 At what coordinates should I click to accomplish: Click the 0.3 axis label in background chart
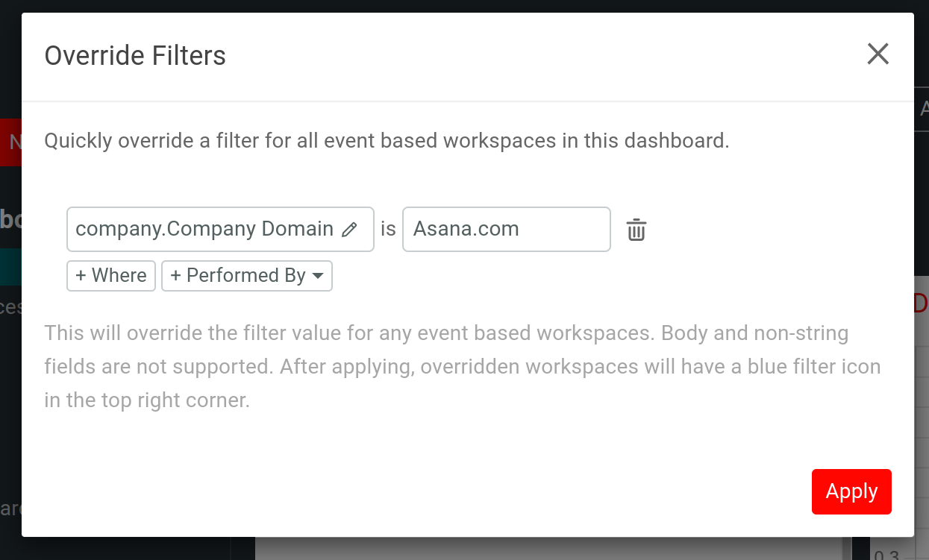click(886, 554)
